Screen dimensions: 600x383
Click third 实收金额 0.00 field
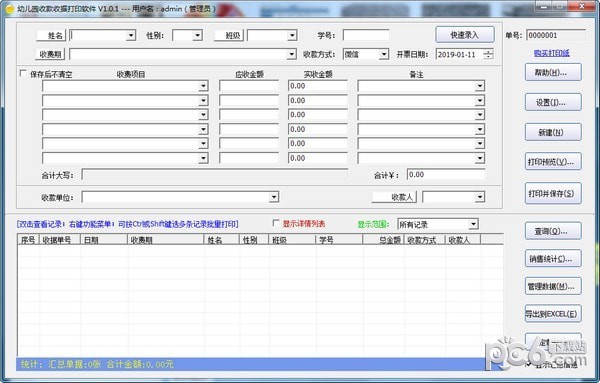pos(318,115)
